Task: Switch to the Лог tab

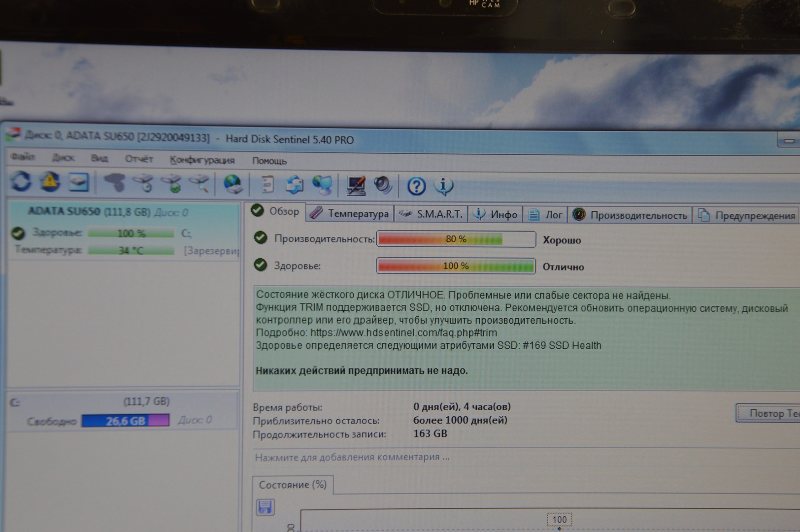Action: coord(545,215)
